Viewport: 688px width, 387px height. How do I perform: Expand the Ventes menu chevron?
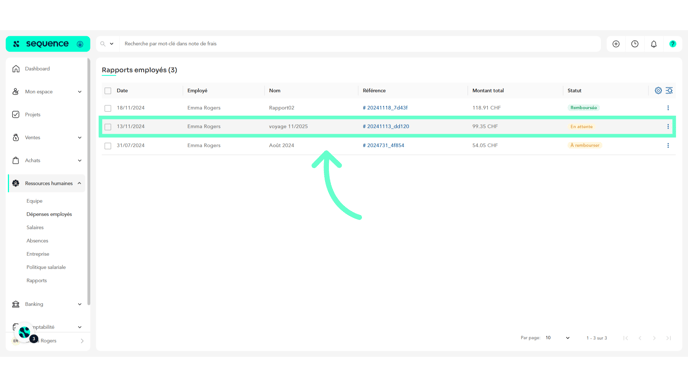[79, 137]
